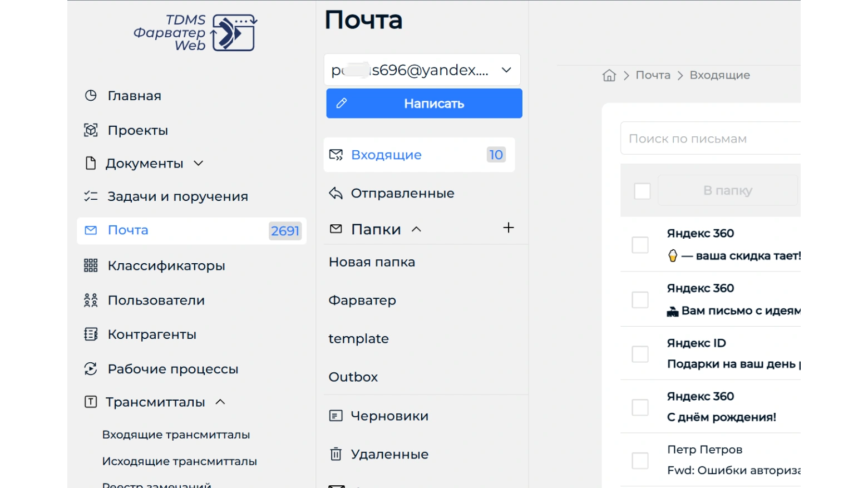
Task: Click the 10 badge on Входящие
Action: (496, 155)
